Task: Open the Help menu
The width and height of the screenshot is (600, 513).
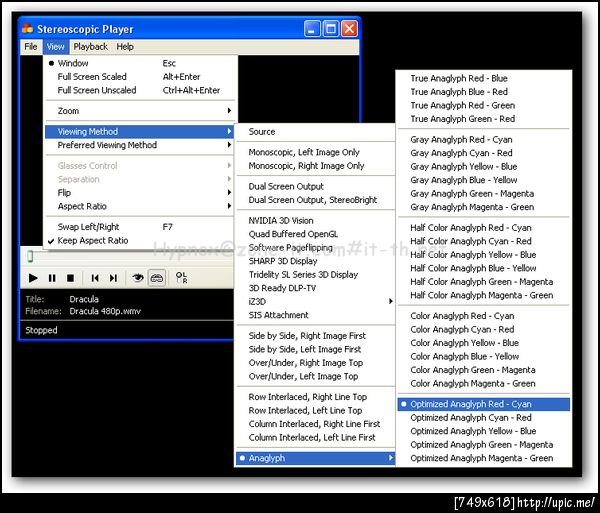Action: tap(125, 47)
